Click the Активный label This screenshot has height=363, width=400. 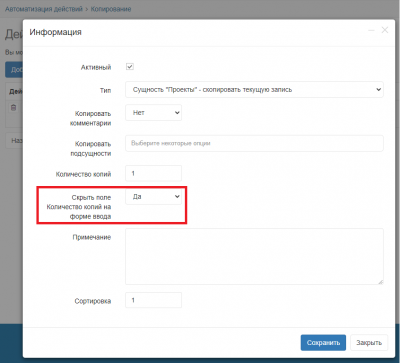[96, 67]
